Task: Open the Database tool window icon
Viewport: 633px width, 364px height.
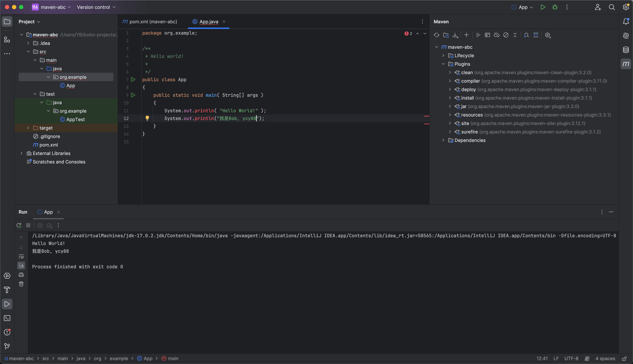Action: tap(626, 50)
